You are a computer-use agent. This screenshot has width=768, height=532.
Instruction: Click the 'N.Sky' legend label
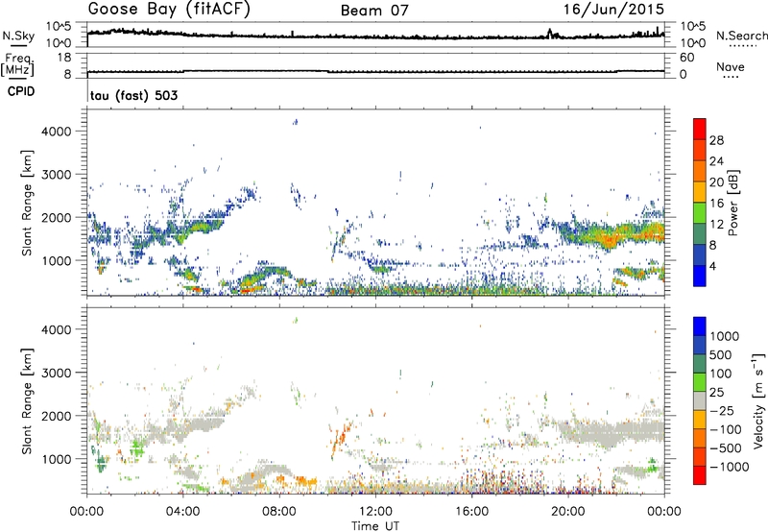[18, 36]
